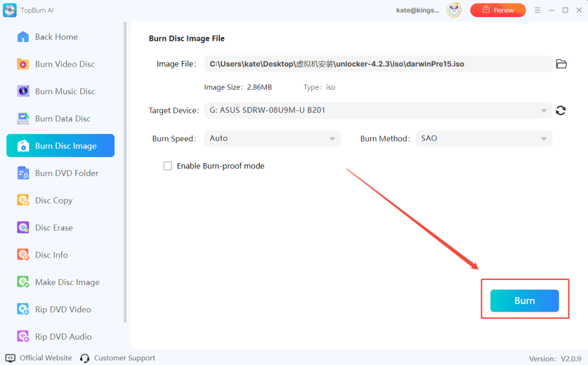Image resolution: width=588 pixels, height=365 pixels.
Task: Click the Disc Erase sidebar icon
Action: pyautogui.click(x=23, y=228)
